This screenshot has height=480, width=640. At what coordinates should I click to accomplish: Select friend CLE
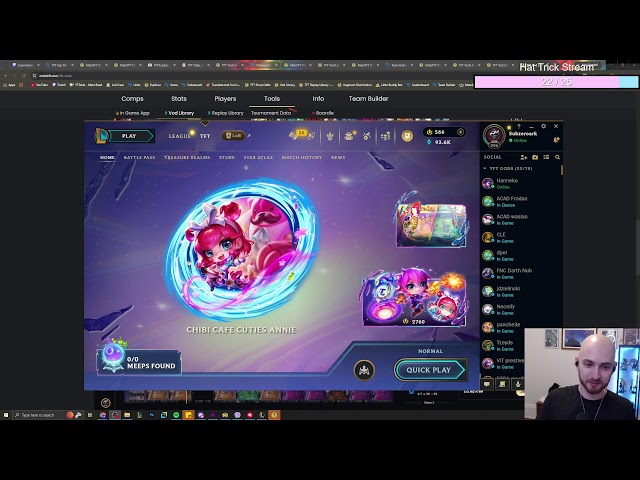520,237
